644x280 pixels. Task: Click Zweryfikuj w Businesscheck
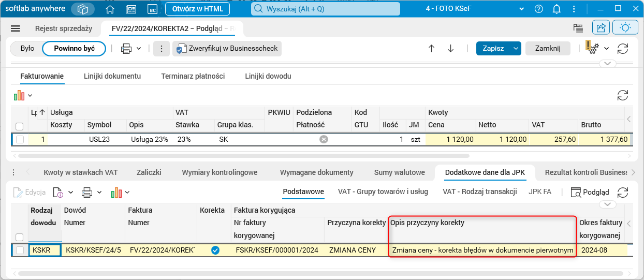coord(227,49)
